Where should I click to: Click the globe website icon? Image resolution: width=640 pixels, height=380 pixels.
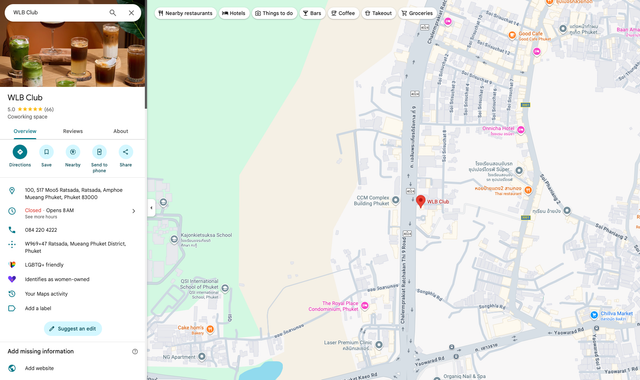pos(12,368)
